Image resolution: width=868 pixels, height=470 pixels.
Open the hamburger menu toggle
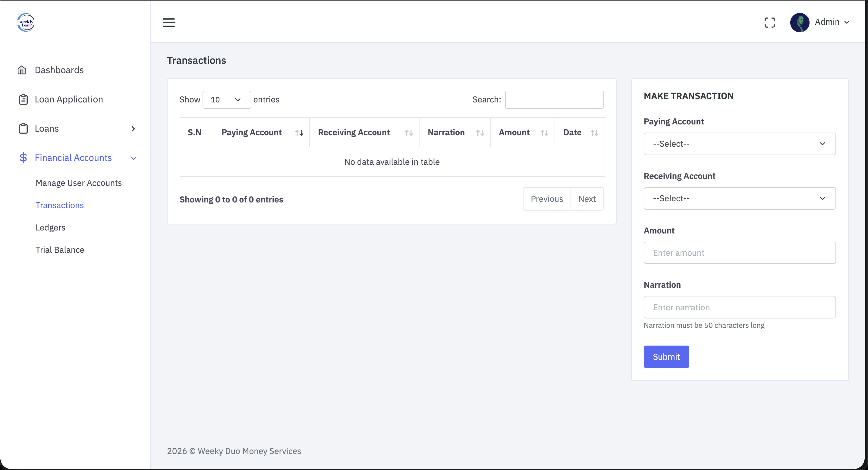pyautogui.click(x=169, y=23)
